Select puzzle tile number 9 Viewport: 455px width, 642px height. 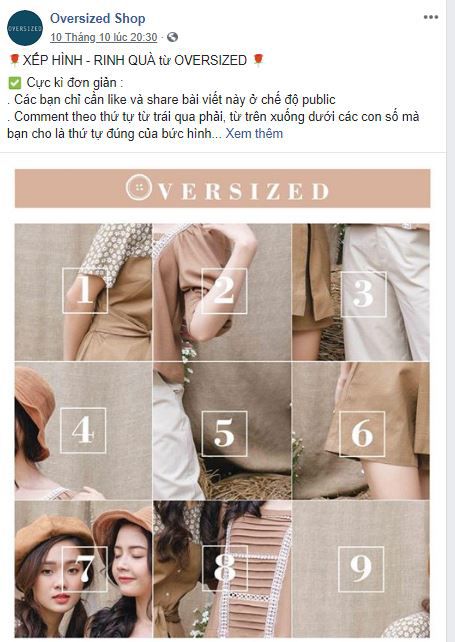[361, 569]
